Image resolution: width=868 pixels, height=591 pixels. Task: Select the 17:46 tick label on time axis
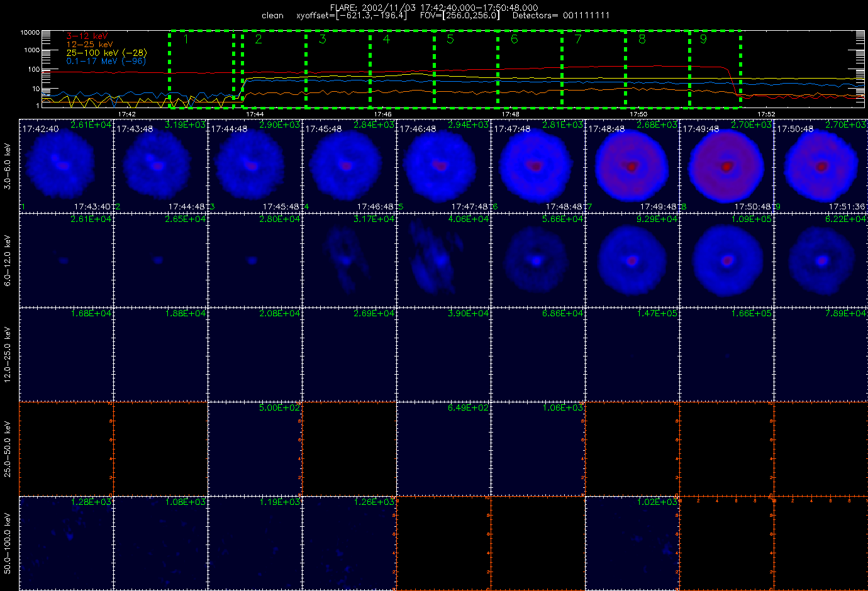[382, 114]
